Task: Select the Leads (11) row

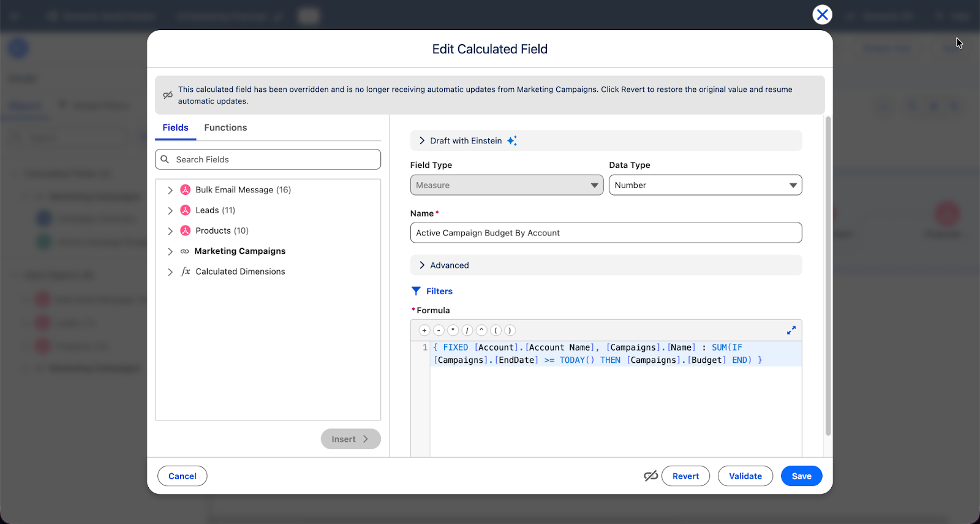Action: click(x=215, y=210)
